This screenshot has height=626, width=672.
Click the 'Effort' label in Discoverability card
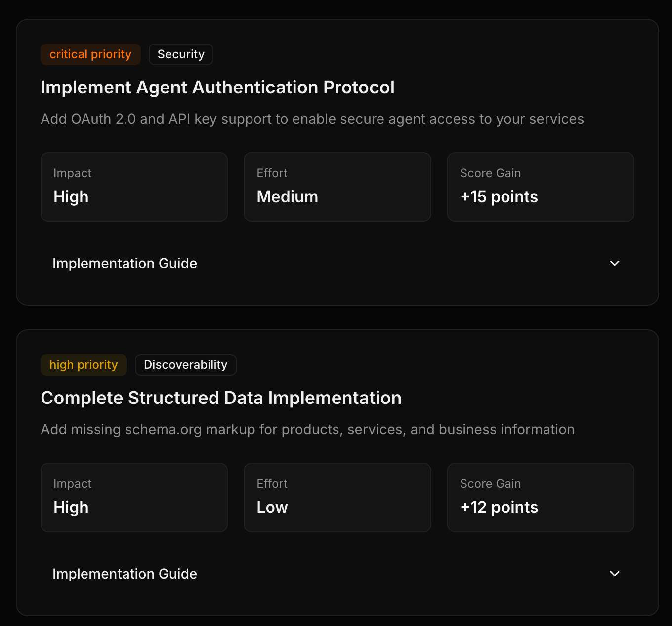click(x=272, y=484)
